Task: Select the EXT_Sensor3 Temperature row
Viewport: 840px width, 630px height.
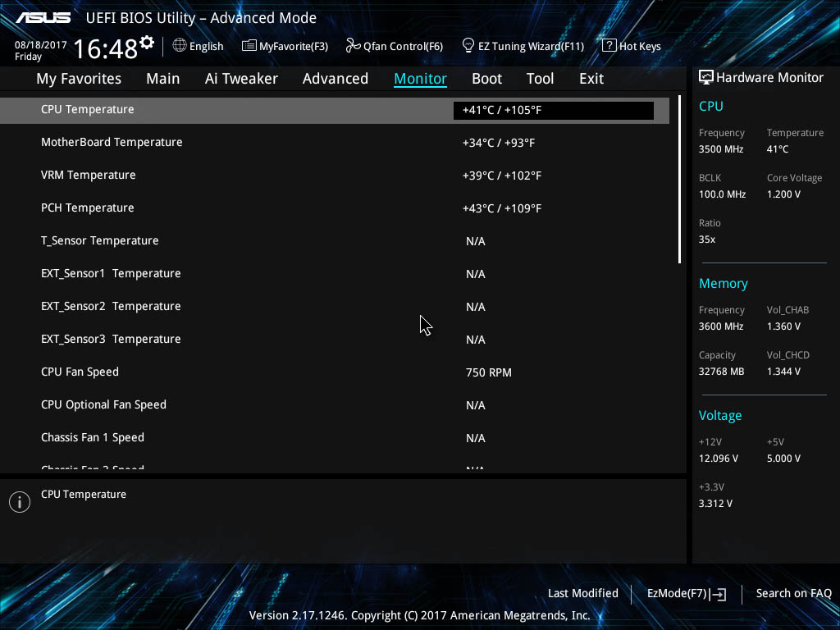Action: pyautogui.click(x=335, y=339)
